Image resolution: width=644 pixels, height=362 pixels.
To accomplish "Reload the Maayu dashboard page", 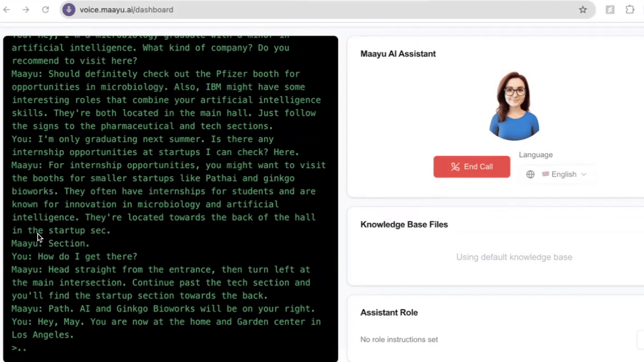I will (x=45, y=10).
